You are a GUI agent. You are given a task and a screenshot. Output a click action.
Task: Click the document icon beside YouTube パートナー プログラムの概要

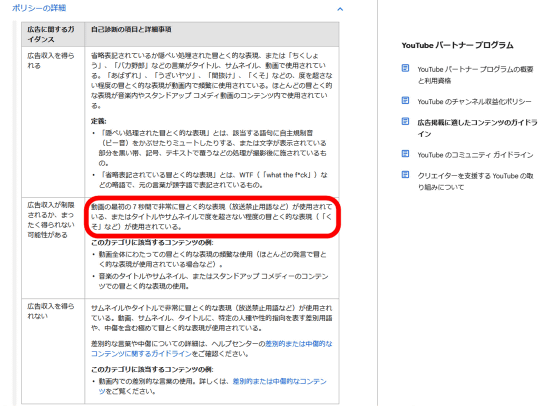(405, 68)
